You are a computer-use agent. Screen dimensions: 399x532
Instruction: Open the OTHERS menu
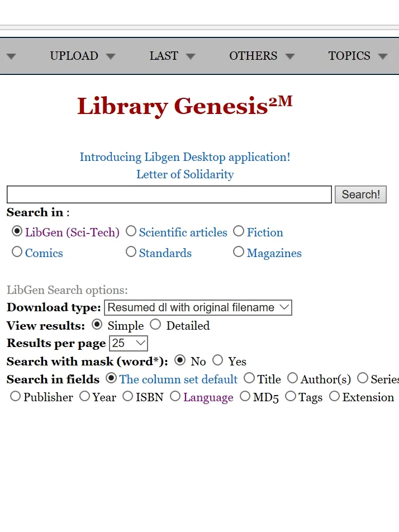click(253, 56)
